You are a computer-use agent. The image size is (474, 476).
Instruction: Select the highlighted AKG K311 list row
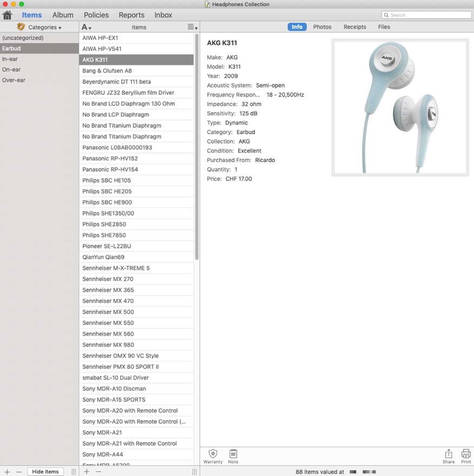point(136,60)
